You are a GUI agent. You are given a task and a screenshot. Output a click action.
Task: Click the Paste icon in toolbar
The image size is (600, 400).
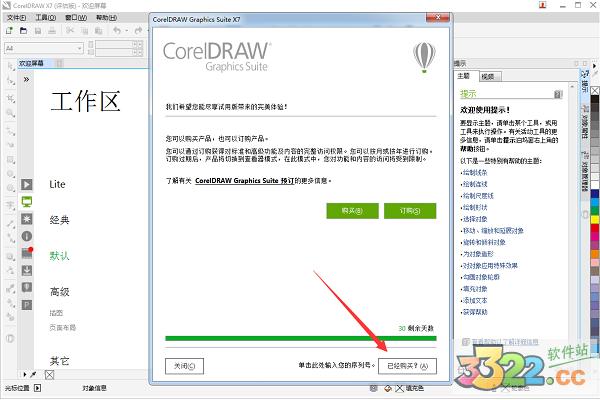point(98,31)
